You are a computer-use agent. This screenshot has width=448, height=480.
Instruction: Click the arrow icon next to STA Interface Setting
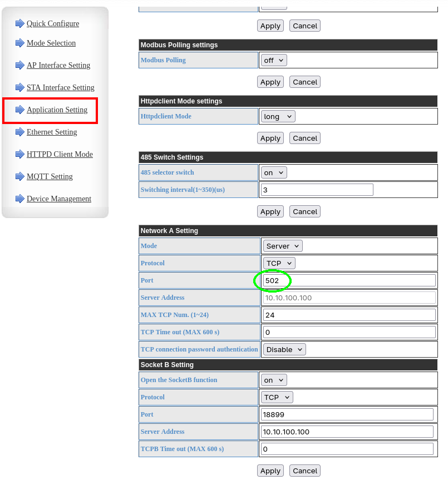pos(20,87)
